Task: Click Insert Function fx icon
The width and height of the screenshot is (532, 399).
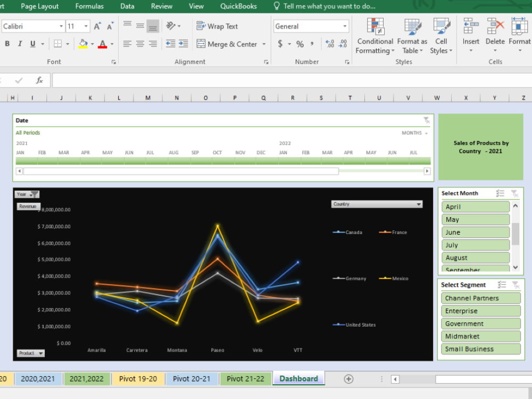Action: click(x=40, y=80)
